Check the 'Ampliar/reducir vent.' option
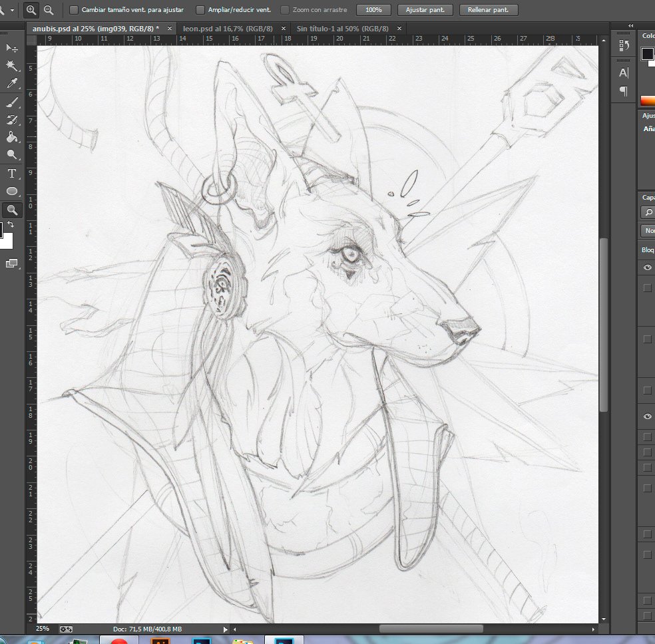Viewport: 655px width, 644px height. pos(200,10)
